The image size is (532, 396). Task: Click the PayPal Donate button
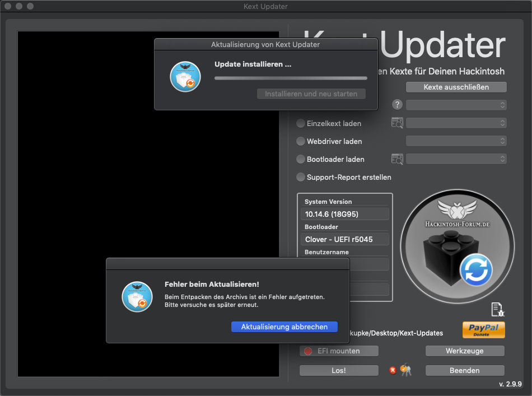(483, 330)
